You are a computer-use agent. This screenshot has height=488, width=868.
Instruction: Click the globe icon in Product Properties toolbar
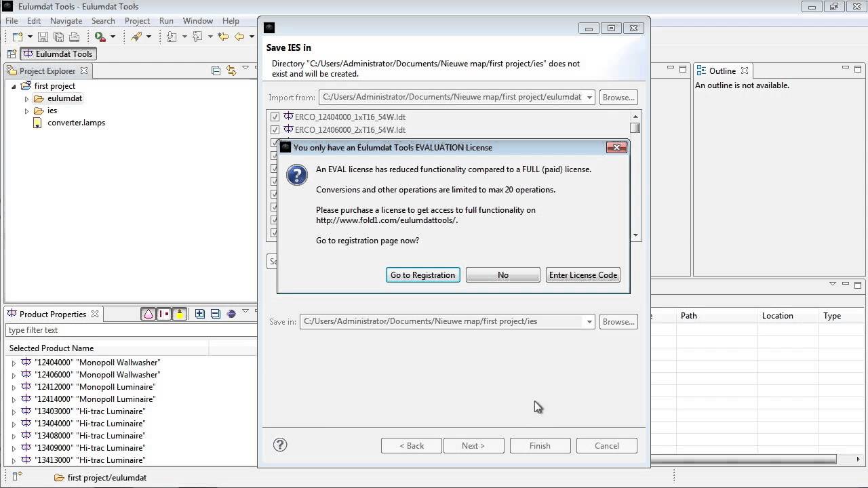(231, 314)
